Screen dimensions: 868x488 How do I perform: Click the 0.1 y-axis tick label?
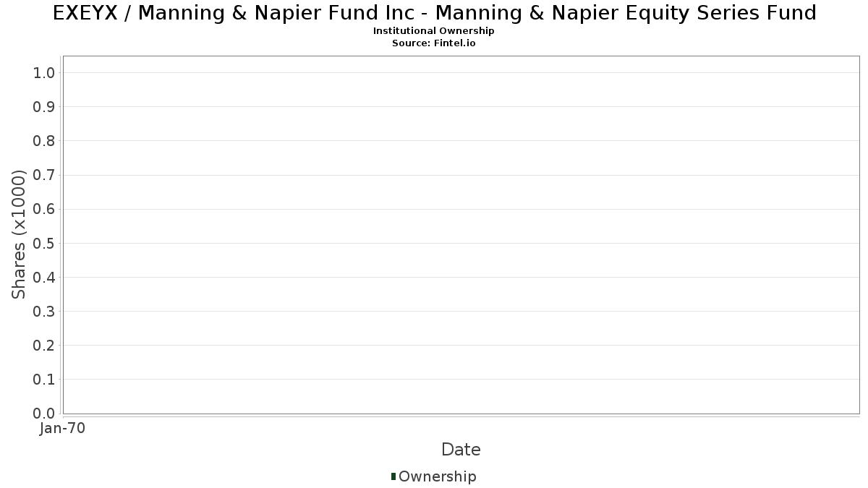point(44,380)
